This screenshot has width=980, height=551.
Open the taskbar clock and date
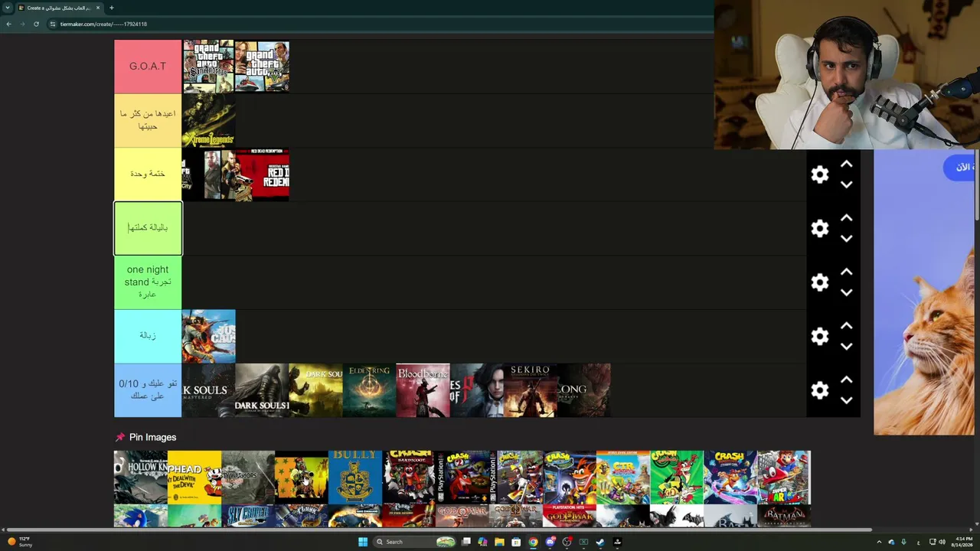point(962,542)
